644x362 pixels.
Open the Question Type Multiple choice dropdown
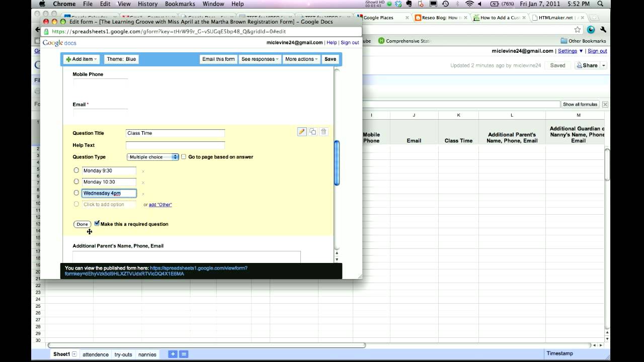tap(153, 157)
